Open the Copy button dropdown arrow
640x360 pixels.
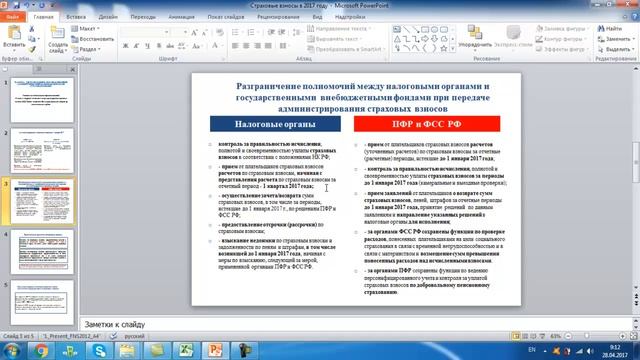(x=39, y=39)
